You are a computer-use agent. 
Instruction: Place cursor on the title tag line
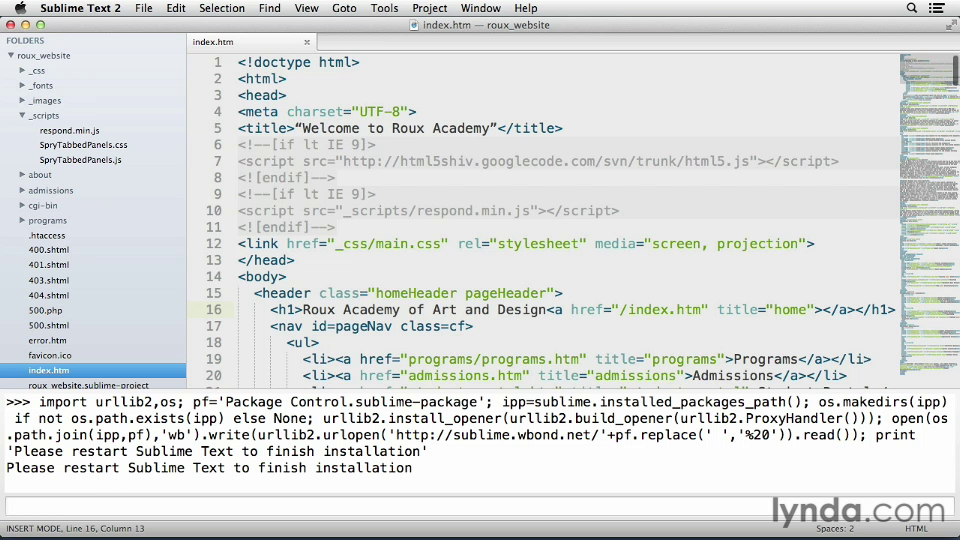pos(400,129)
